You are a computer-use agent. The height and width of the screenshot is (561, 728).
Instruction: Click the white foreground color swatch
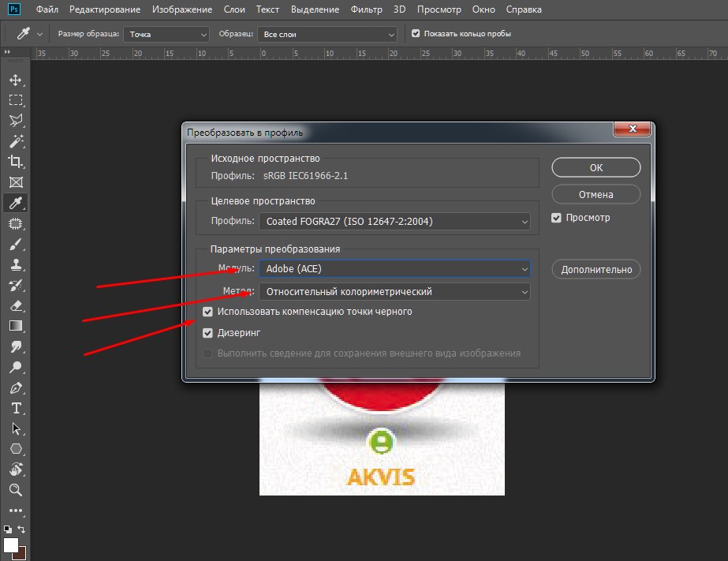(10, 544)
